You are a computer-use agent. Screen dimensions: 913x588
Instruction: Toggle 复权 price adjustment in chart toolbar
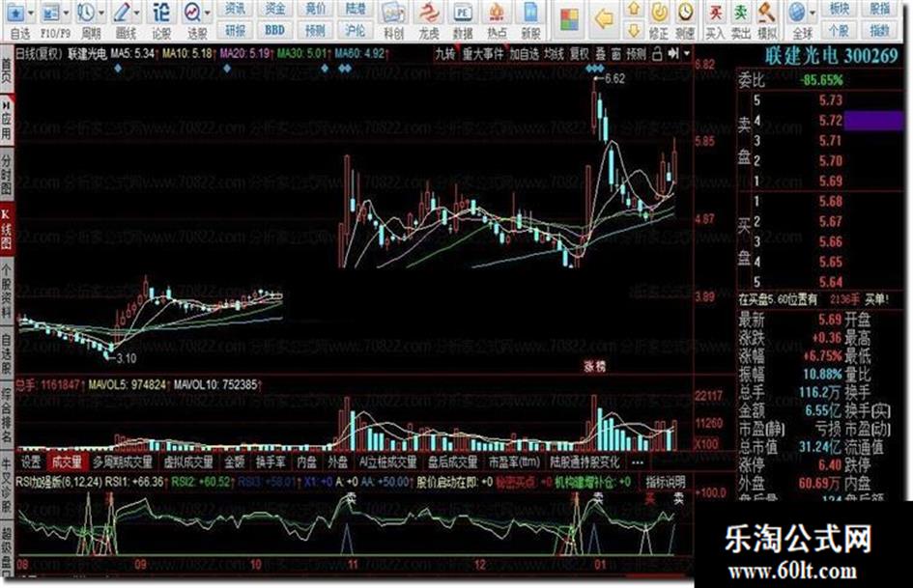tap(579, 54)
